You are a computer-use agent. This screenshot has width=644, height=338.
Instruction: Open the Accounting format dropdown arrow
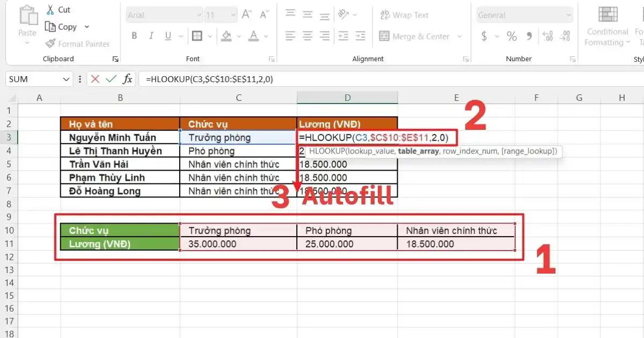496,36
